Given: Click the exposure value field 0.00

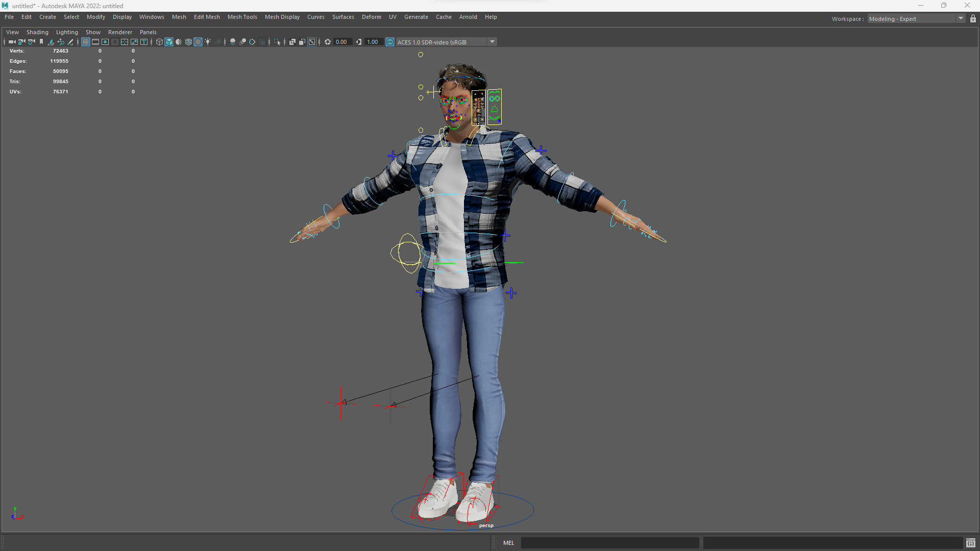Looking at the screenshot, I should point(341,42).
